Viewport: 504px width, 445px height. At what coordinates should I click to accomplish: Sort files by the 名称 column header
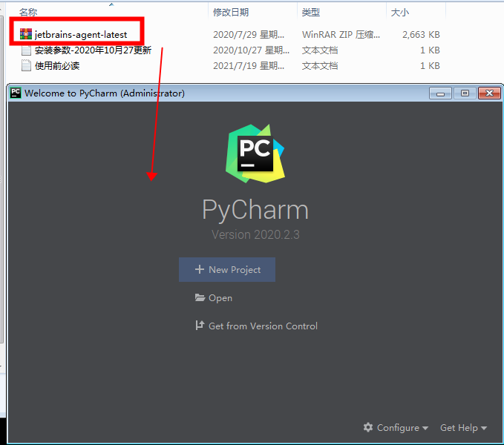(x=28, y=12)
